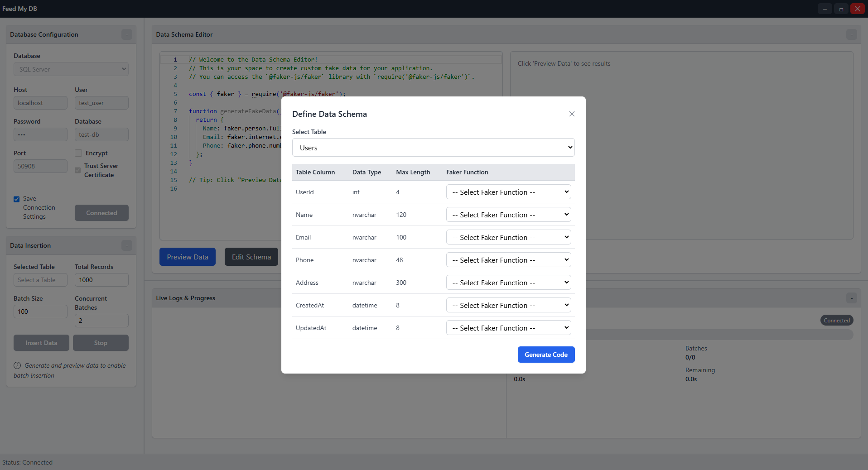
Task: Collapse the Data Schema Editor panel
Action: pyautogui.click(x=852, y=34)
